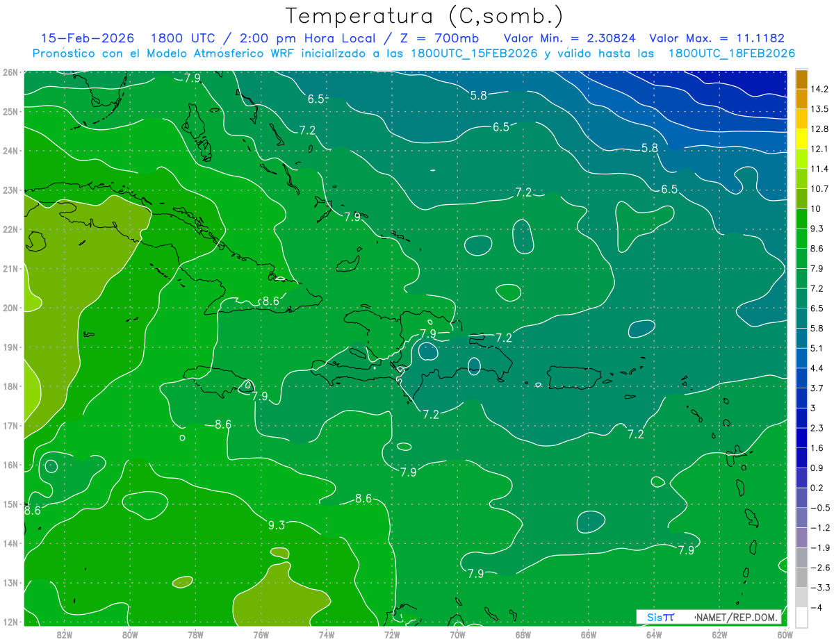Click the longitude axis label "74W"
The width and height of the screenshot is (834, 644).
coord(327,635)
